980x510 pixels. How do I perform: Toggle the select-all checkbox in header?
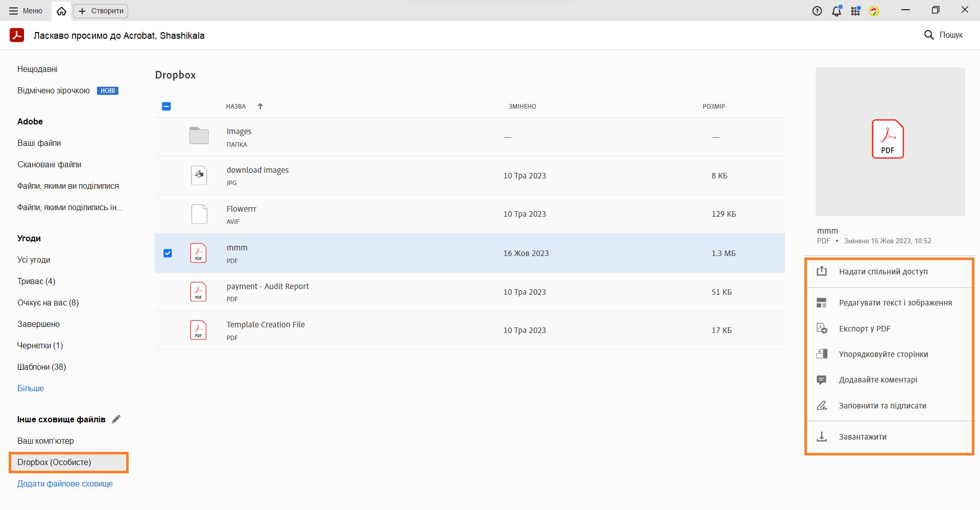click(166, 106)
